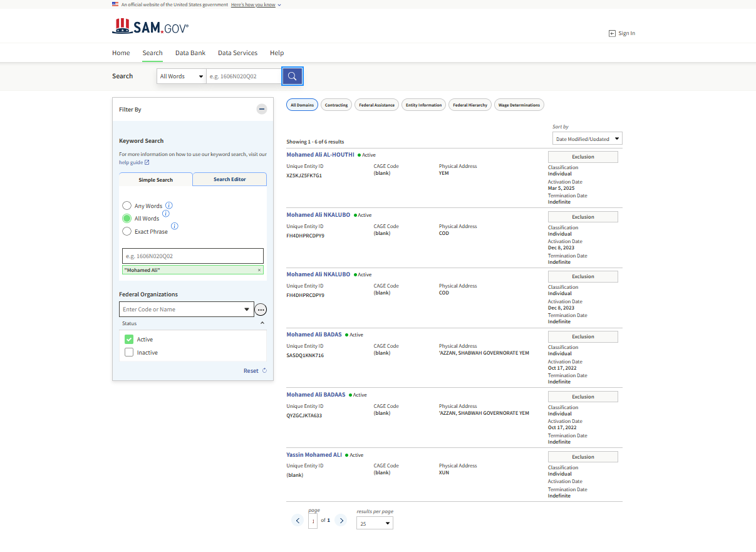756x552 pixels.
Task: Click the Reset refresh icon
Action: (264, 370)
